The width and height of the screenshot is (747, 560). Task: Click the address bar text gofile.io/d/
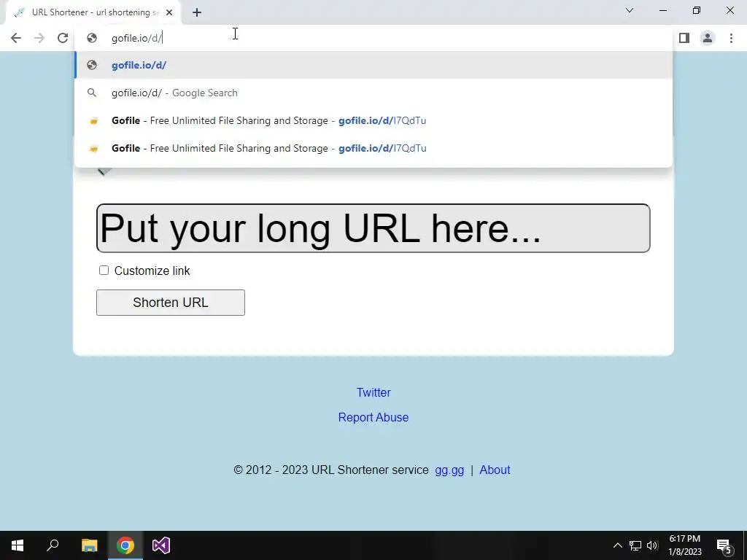tap(136, 38)
